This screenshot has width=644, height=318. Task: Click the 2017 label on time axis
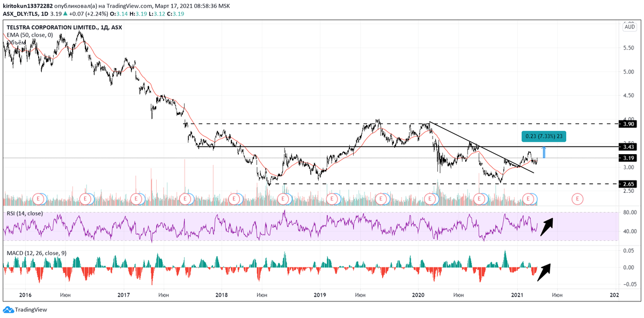click(123, 295)
